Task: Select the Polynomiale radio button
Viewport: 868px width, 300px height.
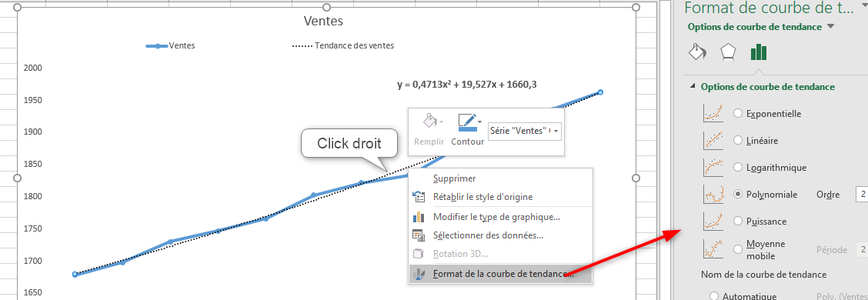Action: pyautogui.click(x=737, y=195)
